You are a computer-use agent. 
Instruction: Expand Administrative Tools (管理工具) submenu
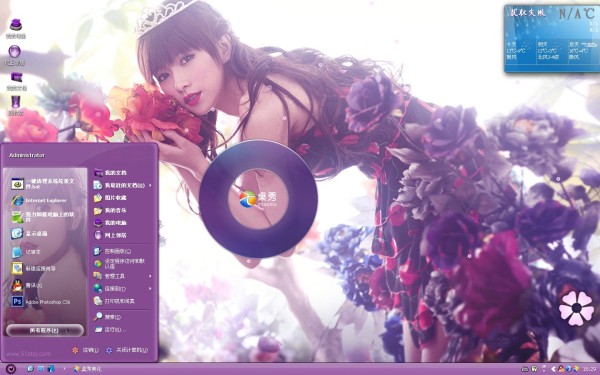click(123, 276)
